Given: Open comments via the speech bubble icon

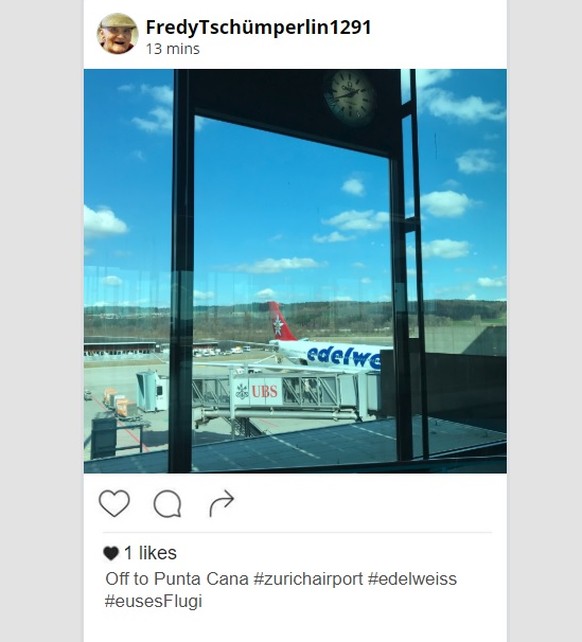Looking at the screenshot, I should 168,504.
